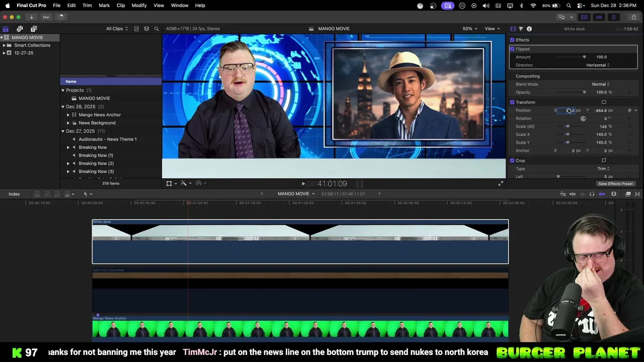Click the Flipped Amount slider
The height and width of the screenshot is (362, 644).
tap(572, 57)
